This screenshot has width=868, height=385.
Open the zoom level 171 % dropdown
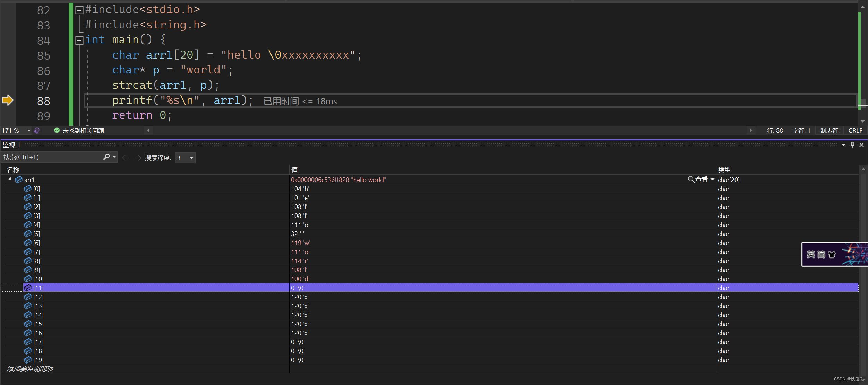(29, 131)
